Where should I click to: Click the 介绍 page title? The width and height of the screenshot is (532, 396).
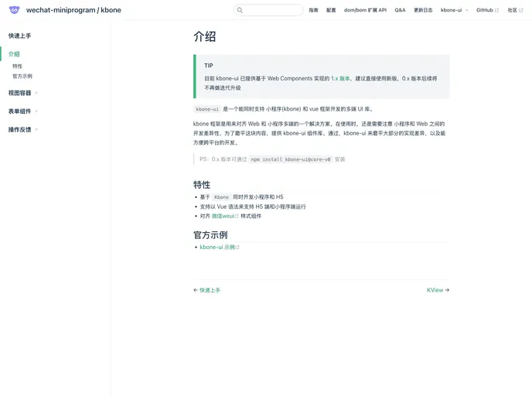(x=205, y=36)
